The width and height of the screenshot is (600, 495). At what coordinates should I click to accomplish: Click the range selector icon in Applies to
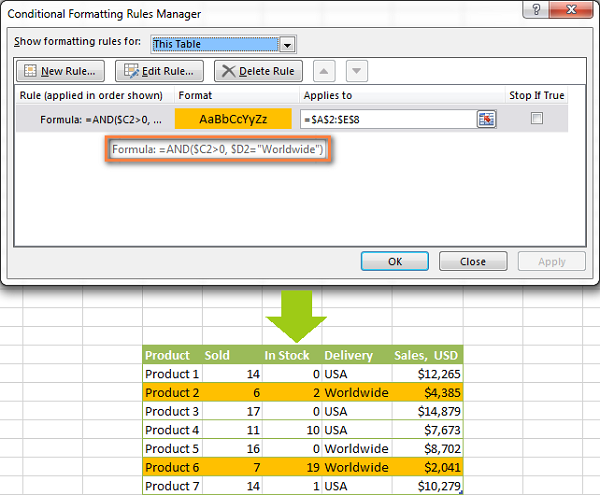point(486,118)
